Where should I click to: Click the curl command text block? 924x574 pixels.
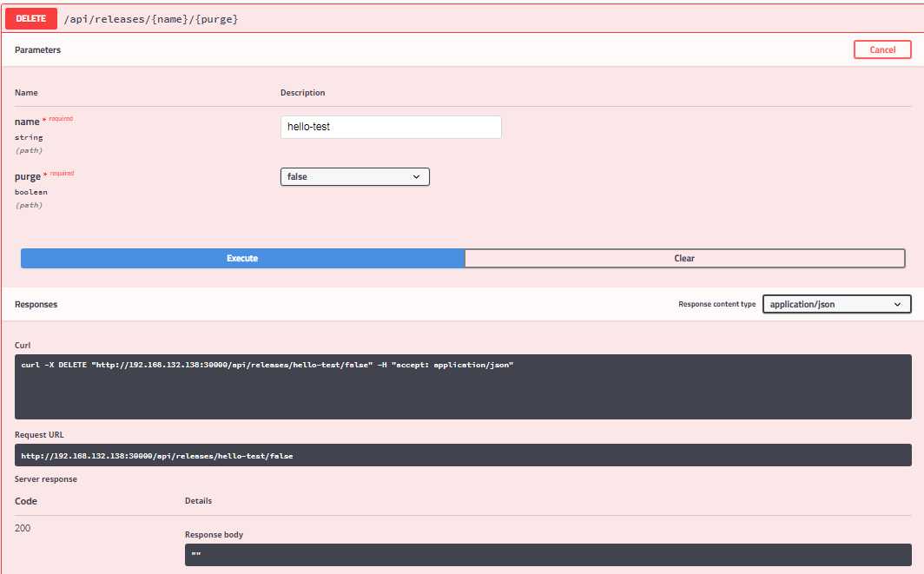[x=463, y=386]
